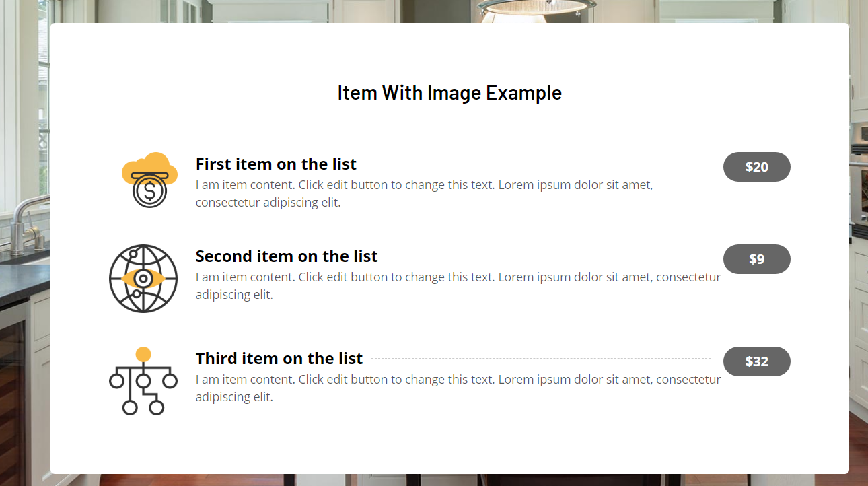Click the second item's description paragraph
This screenshot has width=868, height=486.
point(458,285)
